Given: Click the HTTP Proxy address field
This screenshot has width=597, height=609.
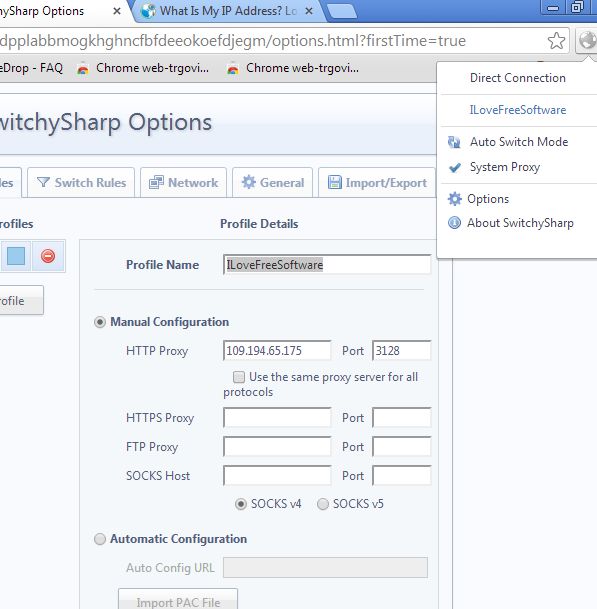Looking at the screenshot, I should coord(277,351).
